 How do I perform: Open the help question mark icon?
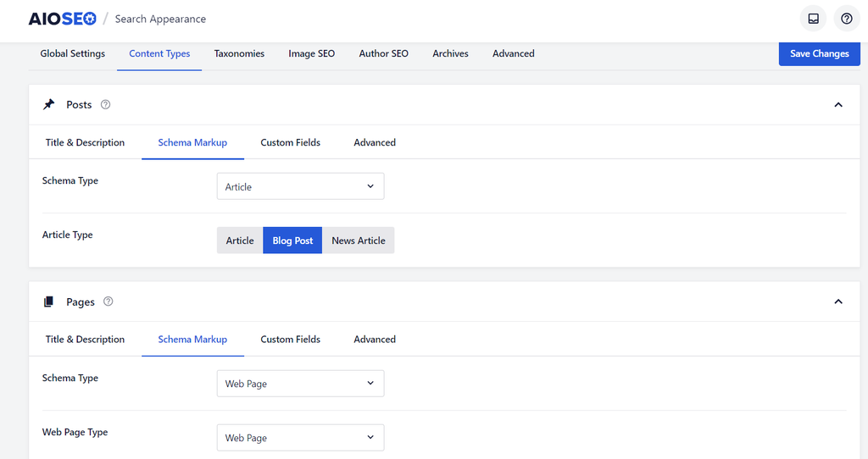[846, 19]
